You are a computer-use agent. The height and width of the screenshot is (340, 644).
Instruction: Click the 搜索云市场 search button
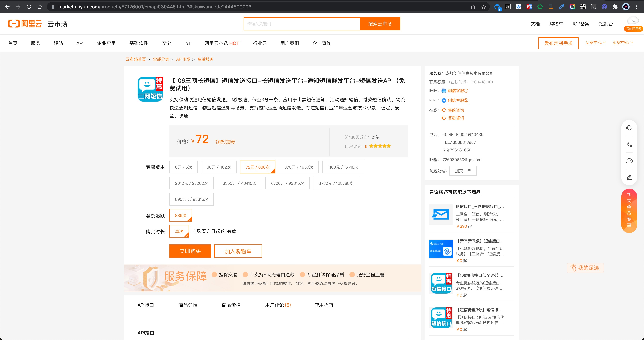pyautogui.click(x=380, y=24)
